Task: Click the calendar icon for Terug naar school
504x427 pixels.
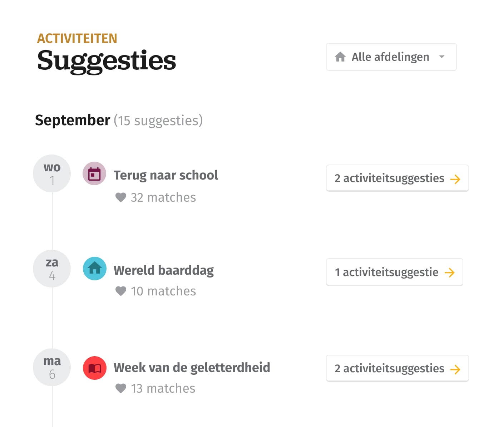Action: pos(94,173)
